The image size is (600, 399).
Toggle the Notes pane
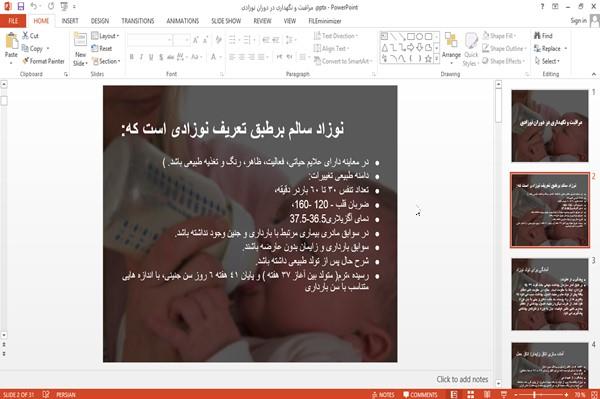(x=383, y=394)
